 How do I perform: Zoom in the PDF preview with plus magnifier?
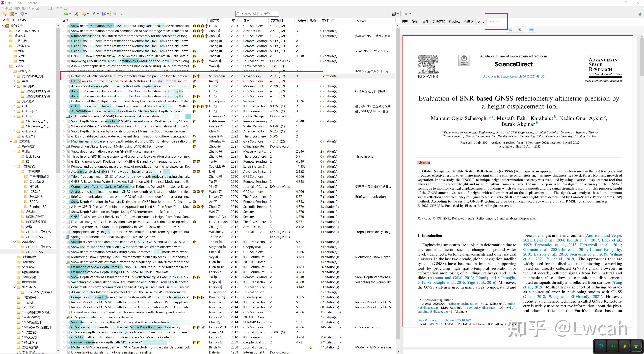[520, 30]
